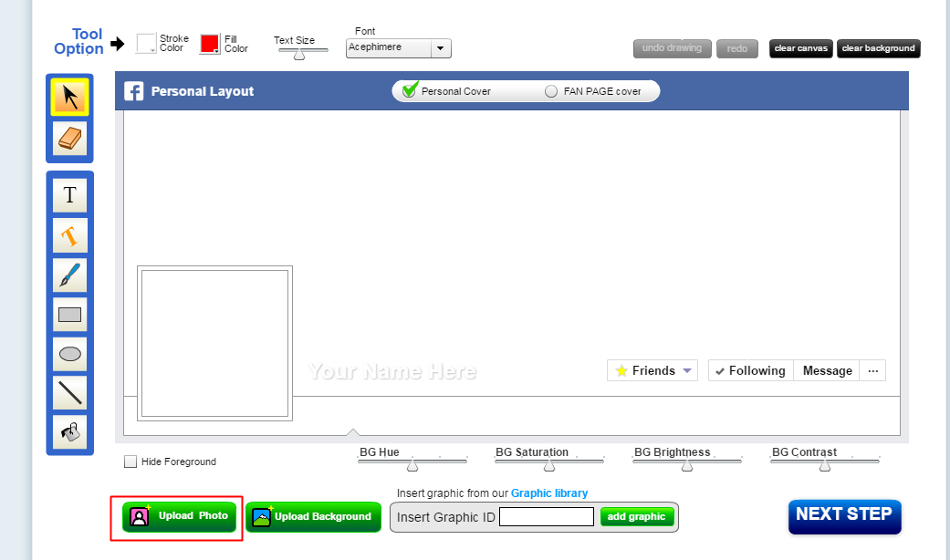Click the Your Name Here text
Image resolution: width=950 pixels, height=560 pixels.
click(392, 371)
